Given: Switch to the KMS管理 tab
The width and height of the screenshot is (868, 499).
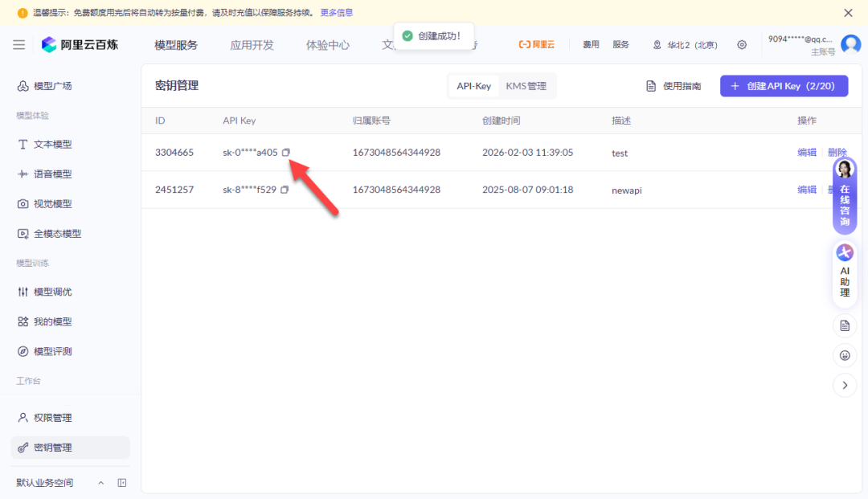Looking at the screenshot, I should pyautogui.click(x=526, y=86).
